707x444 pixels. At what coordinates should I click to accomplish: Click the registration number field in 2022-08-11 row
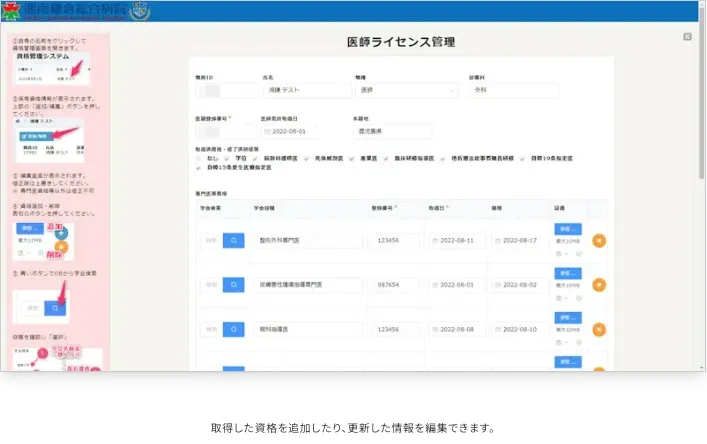395,241
